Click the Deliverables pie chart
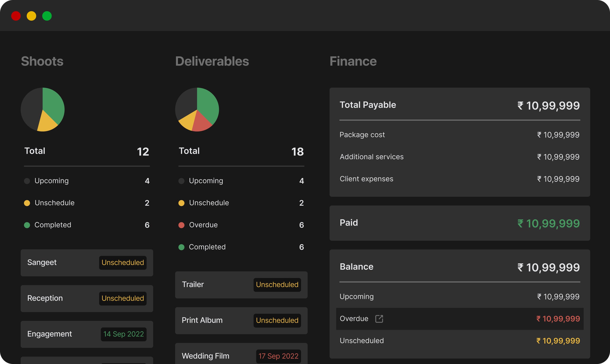The width and height of the screenshot is (610, 364). [197, 110]
